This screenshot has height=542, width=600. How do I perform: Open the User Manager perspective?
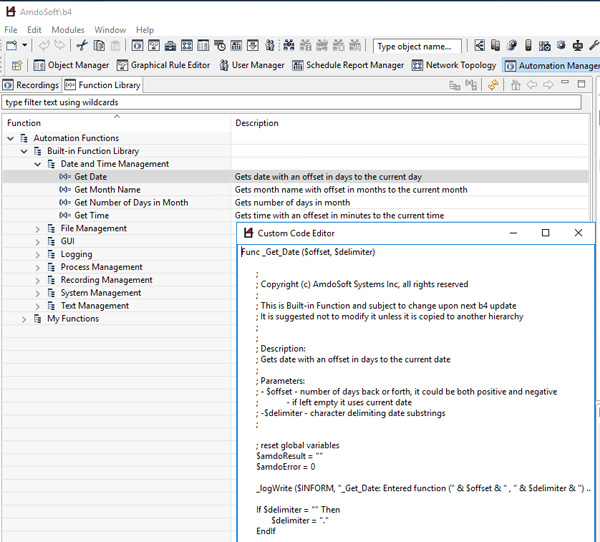click(x=252, y=65)
